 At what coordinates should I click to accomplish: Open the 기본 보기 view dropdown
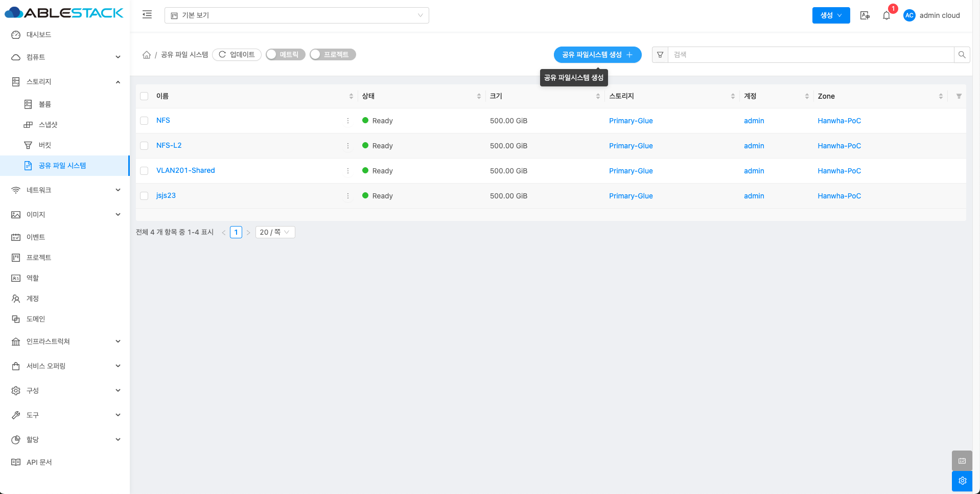point(296,15)
